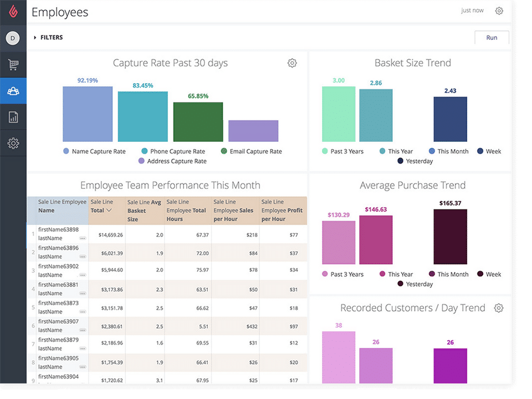This screenshot has width=532, height=399.
Task: Toggle Yesterday in Average Purchase Trend legend
Action: coord(415,284)
